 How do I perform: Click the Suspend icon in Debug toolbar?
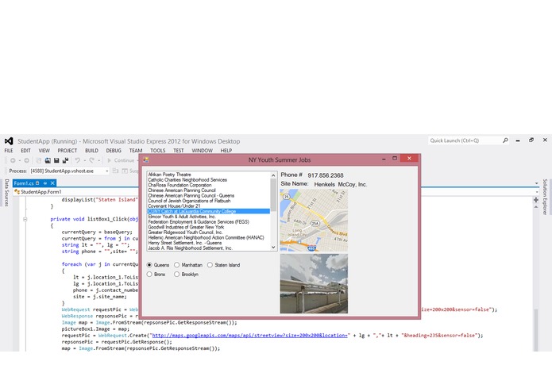125,171
